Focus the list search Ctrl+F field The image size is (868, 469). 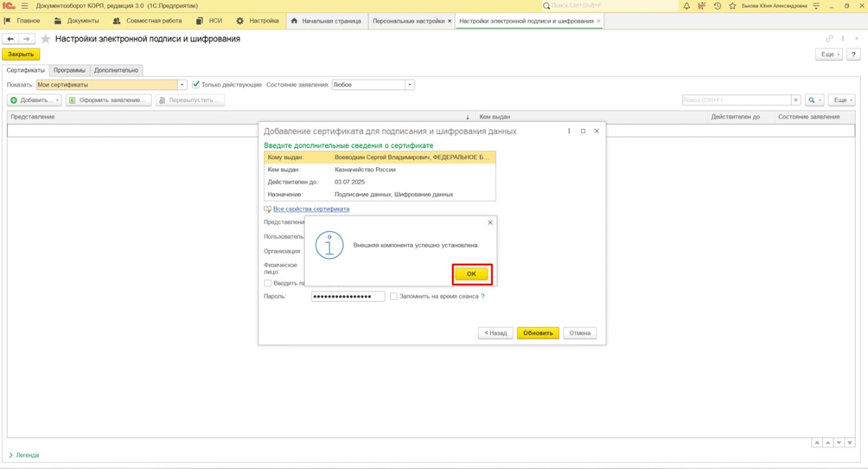[x=737, y=100]
